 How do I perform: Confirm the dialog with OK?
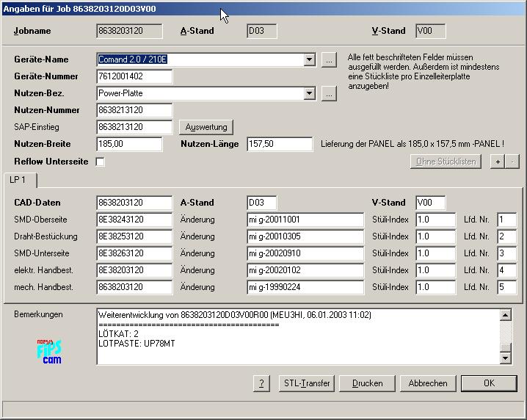coord(489,383)
